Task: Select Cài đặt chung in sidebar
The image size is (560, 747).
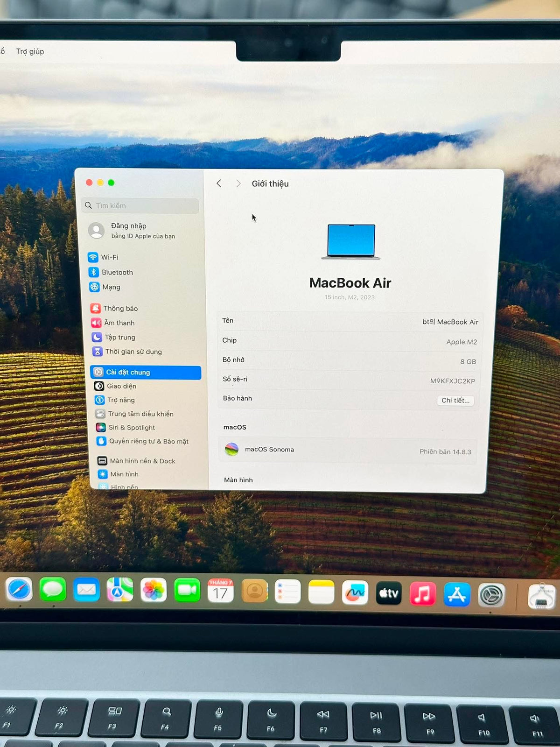Action: [146, 372]
